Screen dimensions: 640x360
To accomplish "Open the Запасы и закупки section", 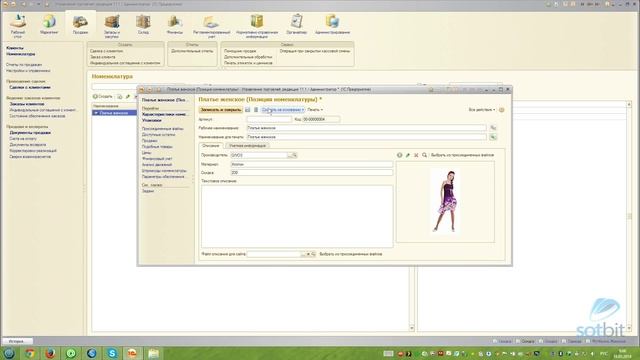I will click(x=111, y=26).
